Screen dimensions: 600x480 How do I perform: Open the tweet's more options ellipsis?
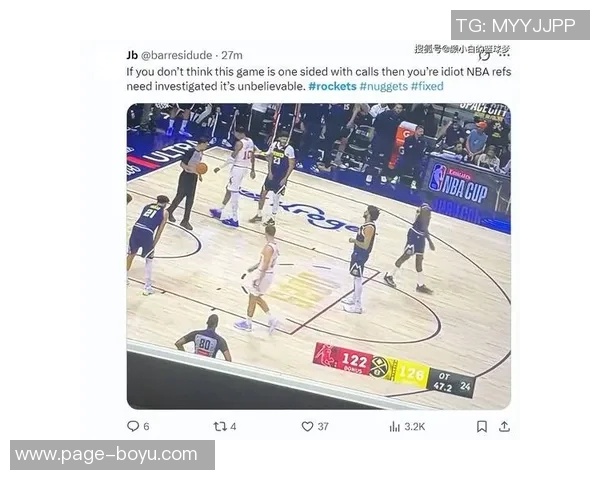(504, 56)
